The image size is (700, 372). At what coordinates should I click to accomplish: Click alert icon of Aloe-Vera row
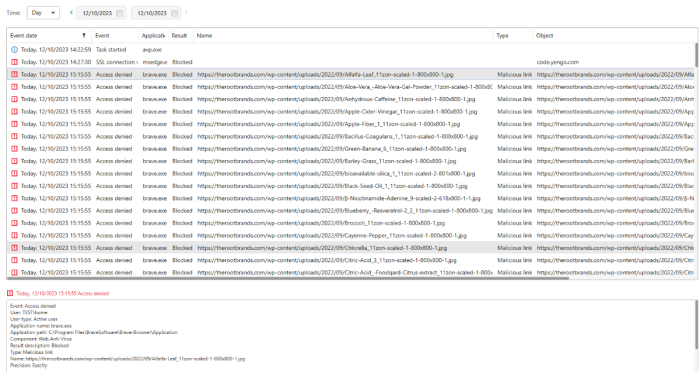click(14, 87)
